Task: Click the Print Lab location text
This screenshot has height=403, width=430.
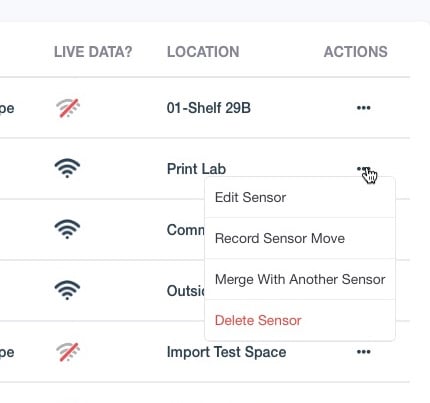Action: [196, 169]
